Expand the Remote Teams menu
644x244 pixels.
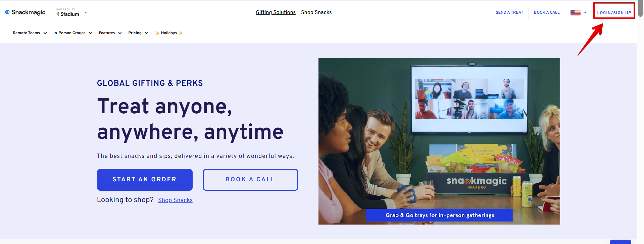pyautogui.click(x=30, y=33)
